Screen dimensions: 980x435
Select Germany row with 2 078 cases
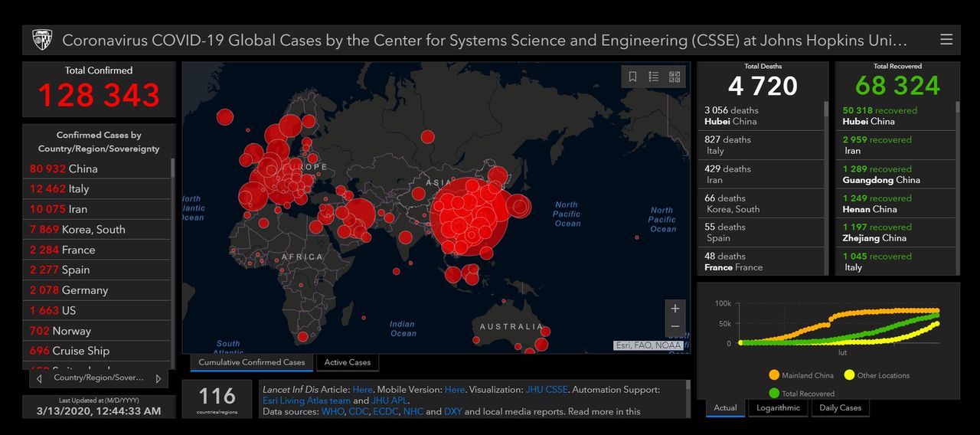coord(96,290)
